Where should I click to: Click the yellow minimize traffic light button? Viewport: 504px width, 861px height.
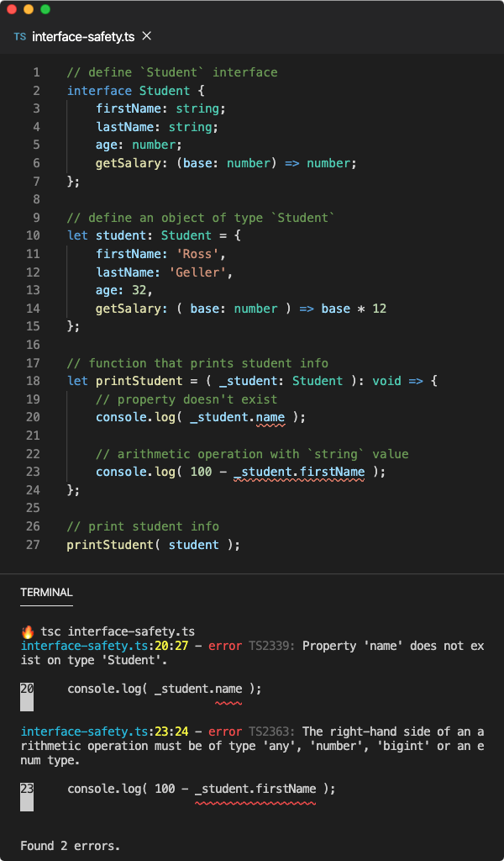coord(30,9)
